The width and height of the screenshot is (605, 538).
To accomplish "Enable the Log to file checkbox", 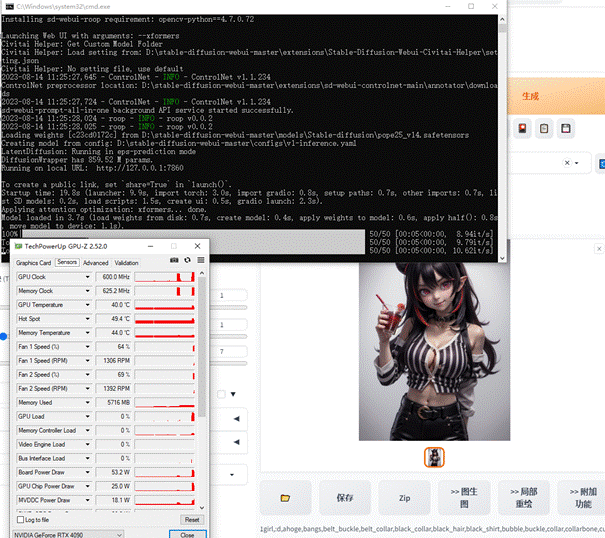I will [23, 520].
